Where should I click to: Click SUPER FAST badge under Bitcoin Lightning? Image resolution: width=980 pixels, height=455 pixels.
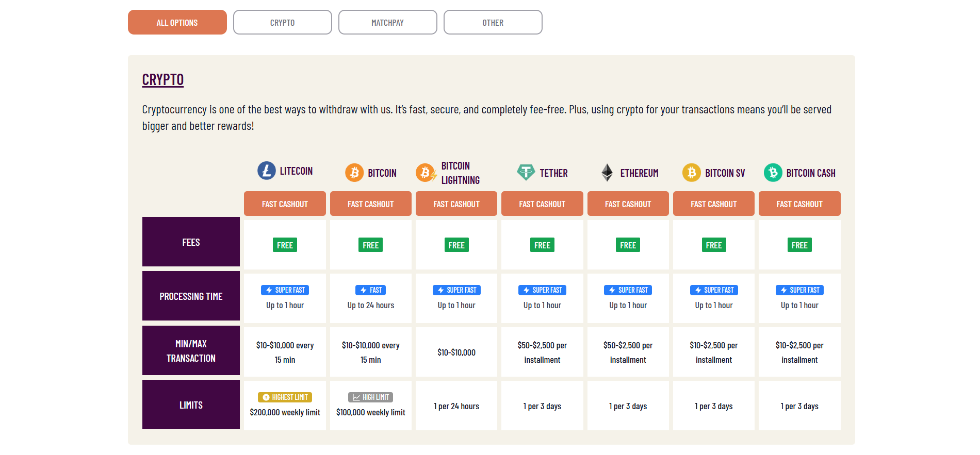(456, 290)
